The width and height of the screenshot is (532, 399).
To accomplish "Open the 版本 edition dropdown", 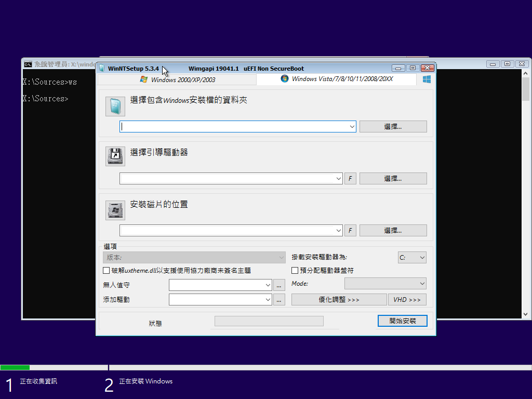I will [x=194, y=258].
